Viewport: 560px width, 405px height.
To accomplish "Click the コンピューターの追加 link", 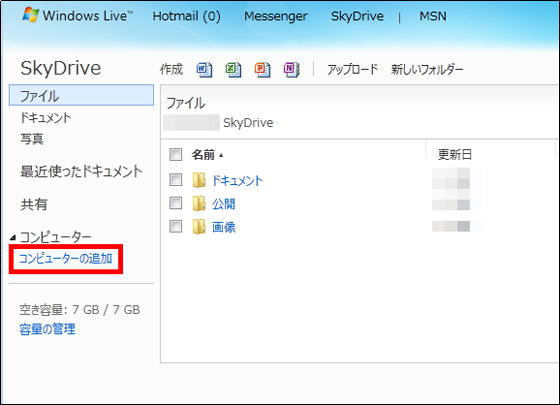I will click(66, 259).
